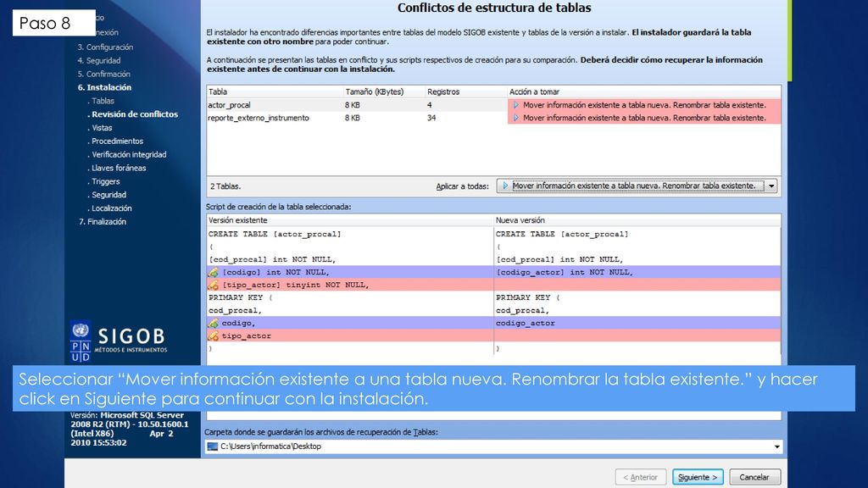Select step '3. Configuración' in sidebar
868x488 pixels.
point(105,47)
